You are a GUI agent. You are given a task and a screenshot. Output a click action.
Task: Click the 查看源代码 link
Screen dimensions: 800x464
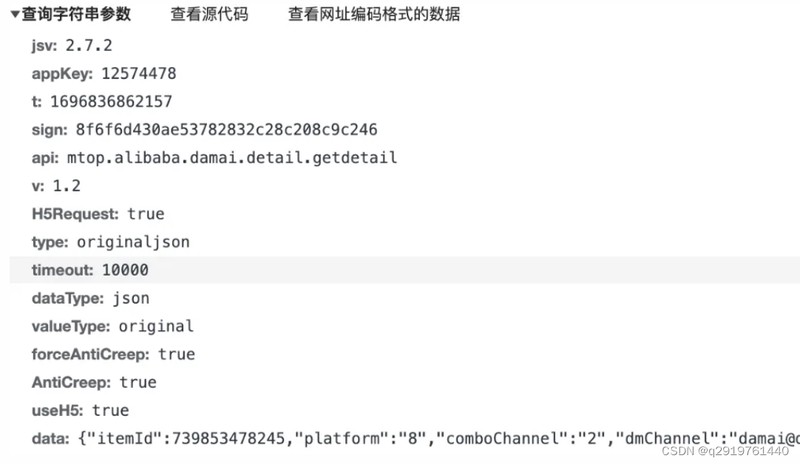209,15
